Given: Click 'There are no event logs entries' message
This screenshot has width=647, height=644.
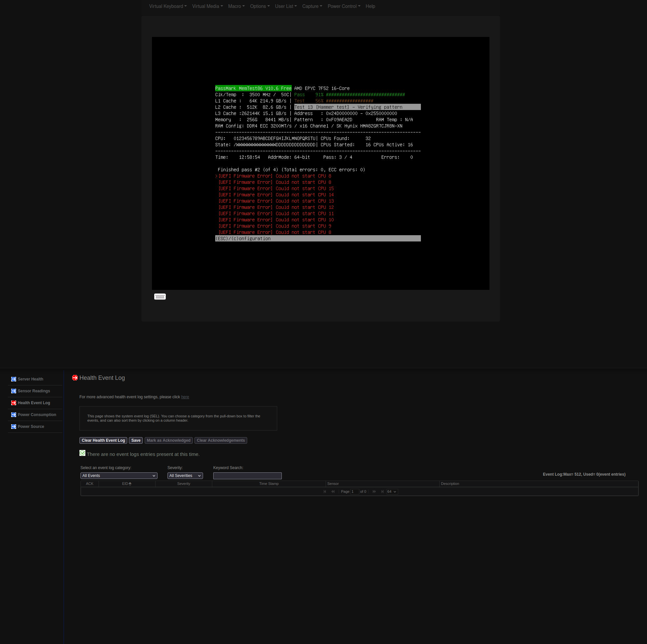Looking at the screenshot, I should click(x=143, y=455).
